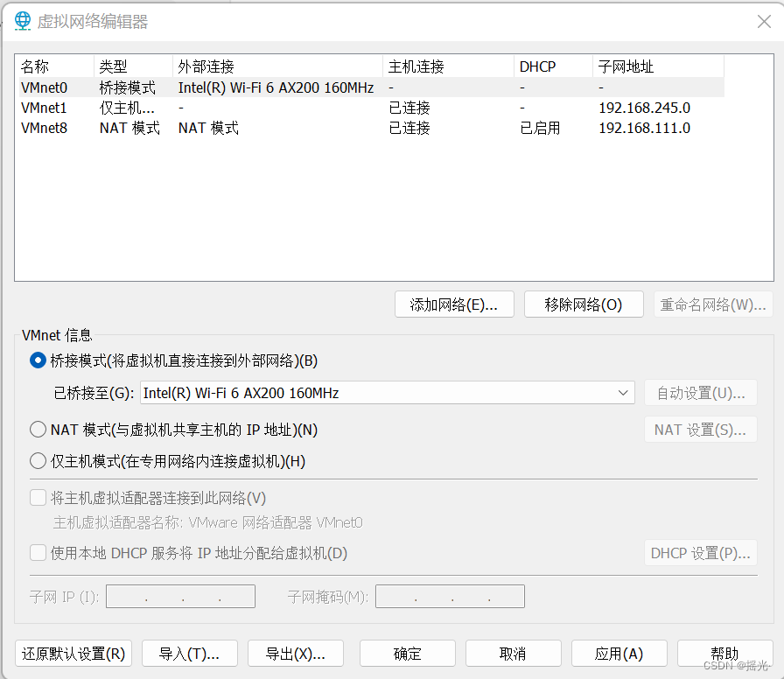Screen dimensions: 784x679
Task: Click 还原默认设置(R) button
Action: [73, 654]
